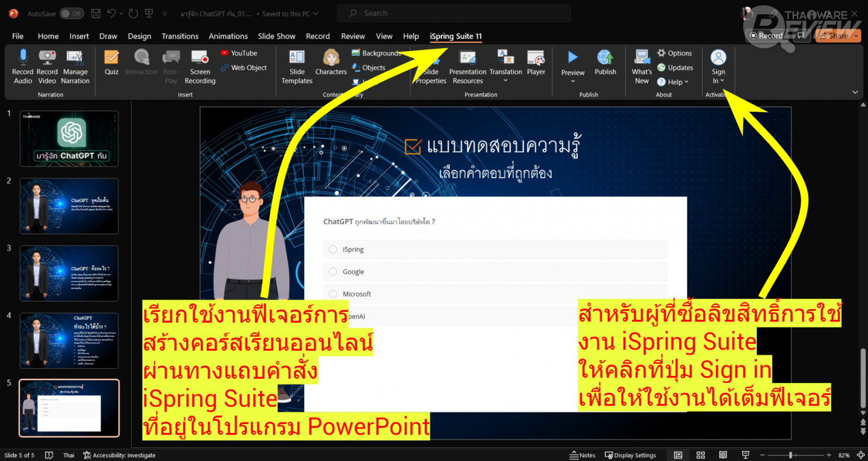
Task: Switch to the Insert tab
Action: click(x=79, y=36)
